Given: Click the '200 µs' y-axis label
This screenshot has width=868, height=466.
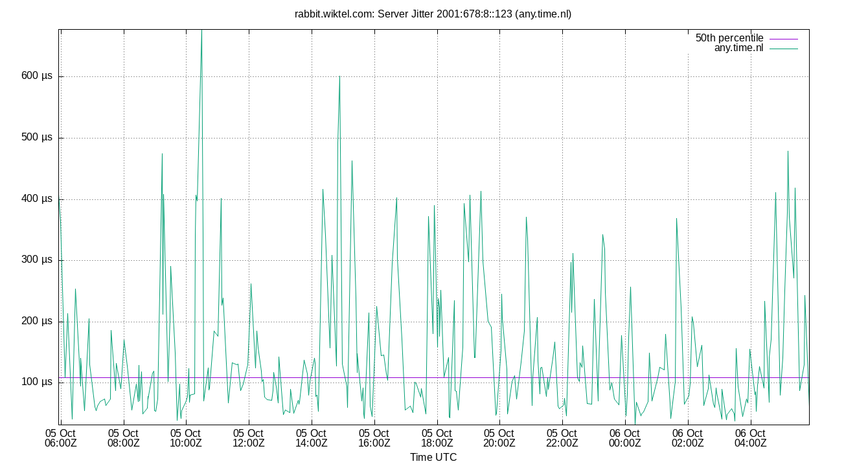Looking at the screenshot, I should 37,322.
